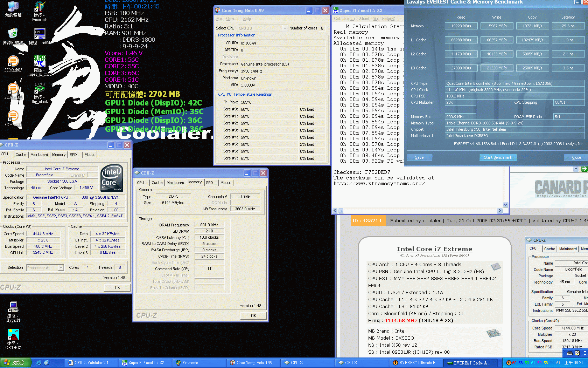
Task: Open the Recycle Bin desktop icon
Action: (x=13, y=34)
